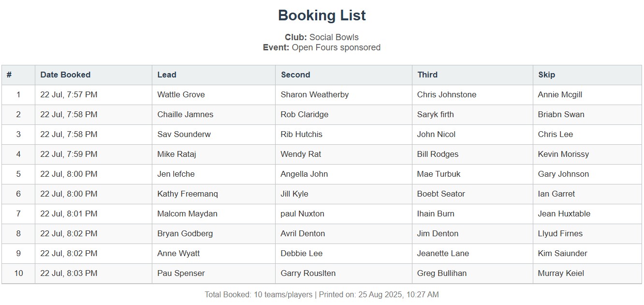The width and height of the screenshot is (644, 305).
Task: Click the Date Booked column header
Action: [65, 75]
